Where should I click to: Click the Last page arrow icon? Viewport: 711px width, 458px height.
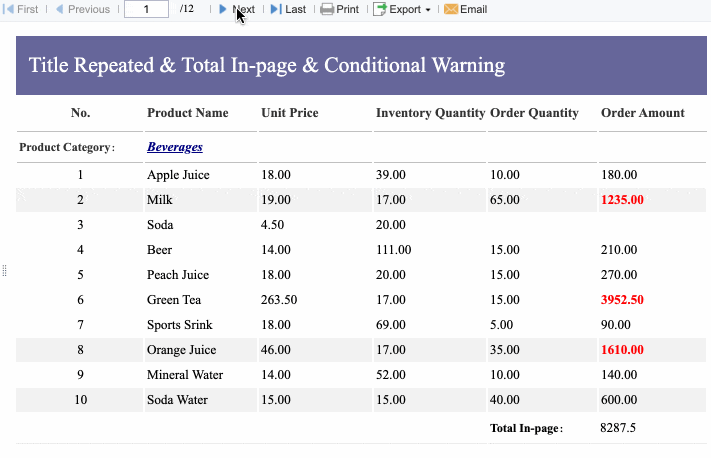(276, 9)
